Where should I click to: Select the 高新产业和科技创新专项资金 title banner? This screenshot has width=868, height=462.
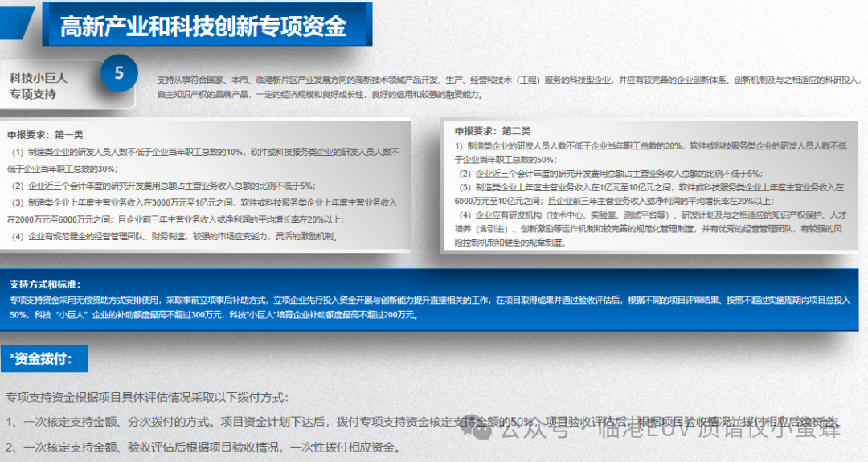coord(203,26)
